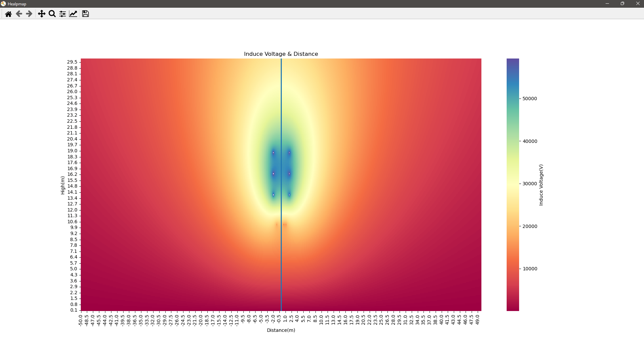Click the dark red bottom of colorbar
644x347 pixels.
(x=513, y=307)
